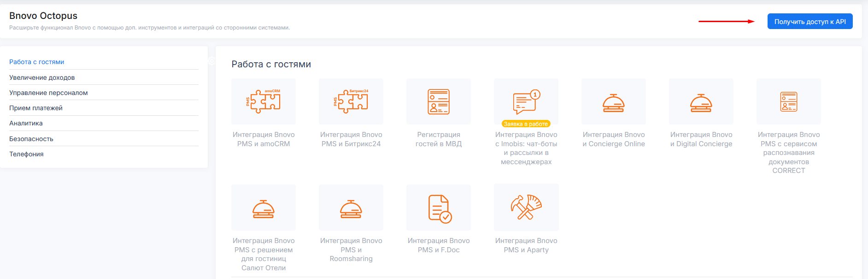Open the CORRECT распознавания документов label

coord(789,153)
